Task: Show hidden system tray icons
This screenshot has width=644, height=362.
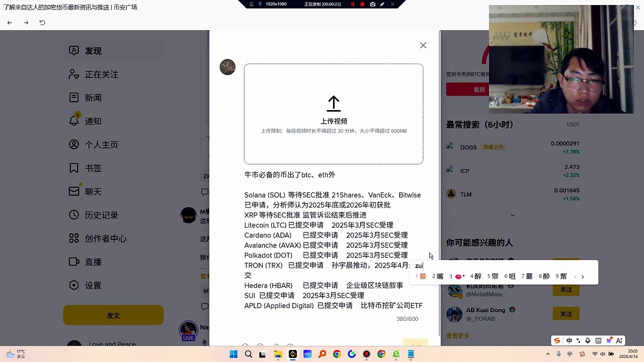Action: pos(548,354)
